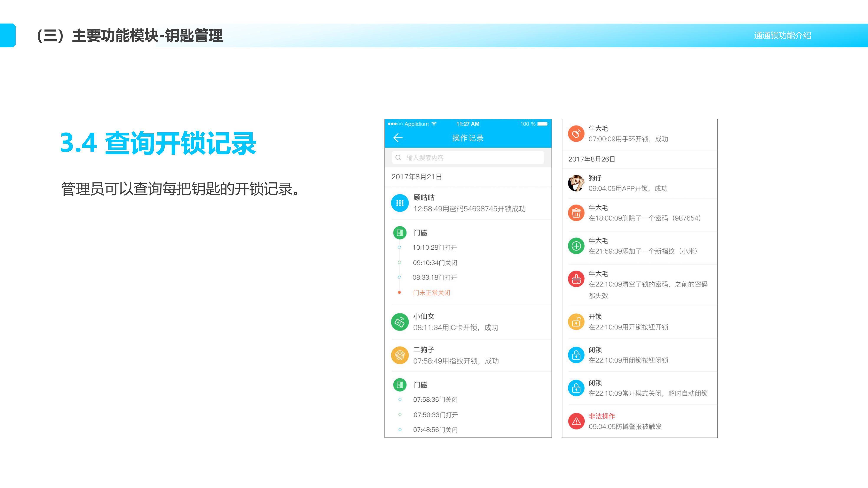The image size is (868, 488).
Task: Open the 2017年8月21日 date section
Action: (416, 177)
